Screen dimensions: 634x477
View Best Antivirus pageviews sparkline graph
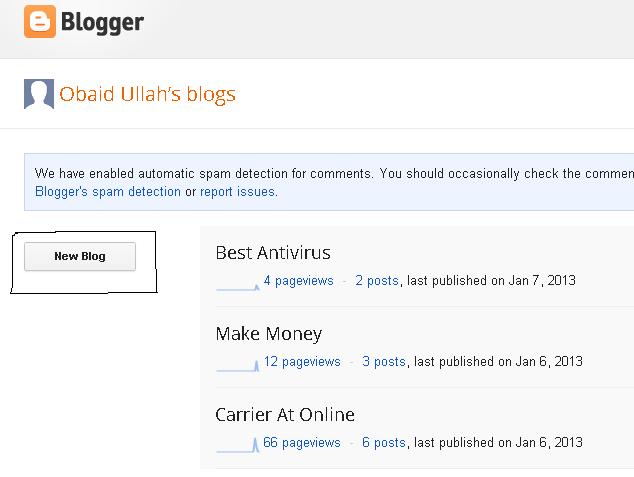pyautogui.click(x=237, y=283)
